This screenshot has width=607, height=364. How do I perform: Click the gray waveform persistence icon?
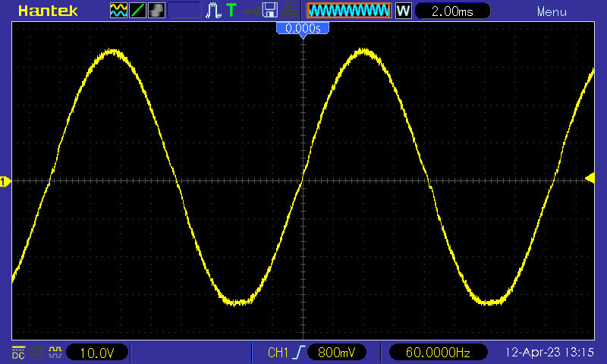coord(156,11)
